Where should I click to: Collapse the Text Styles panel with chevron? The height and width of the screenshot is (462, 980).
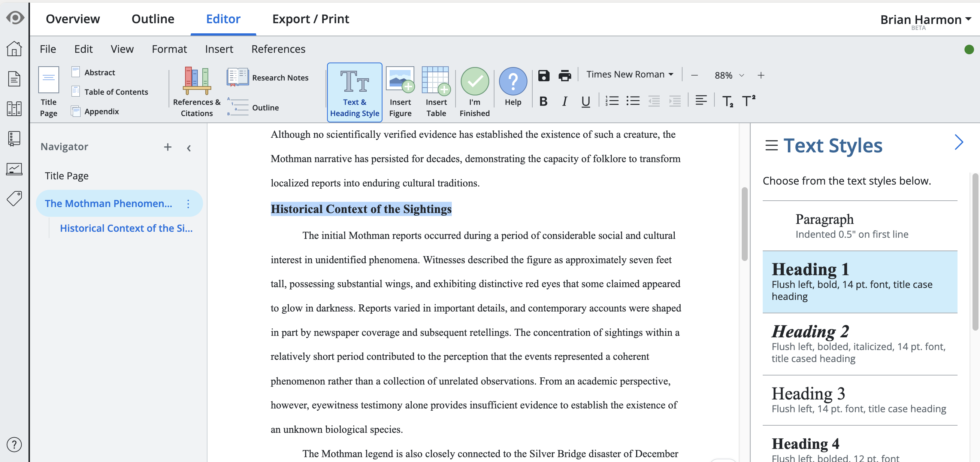(x=959, y=142)
